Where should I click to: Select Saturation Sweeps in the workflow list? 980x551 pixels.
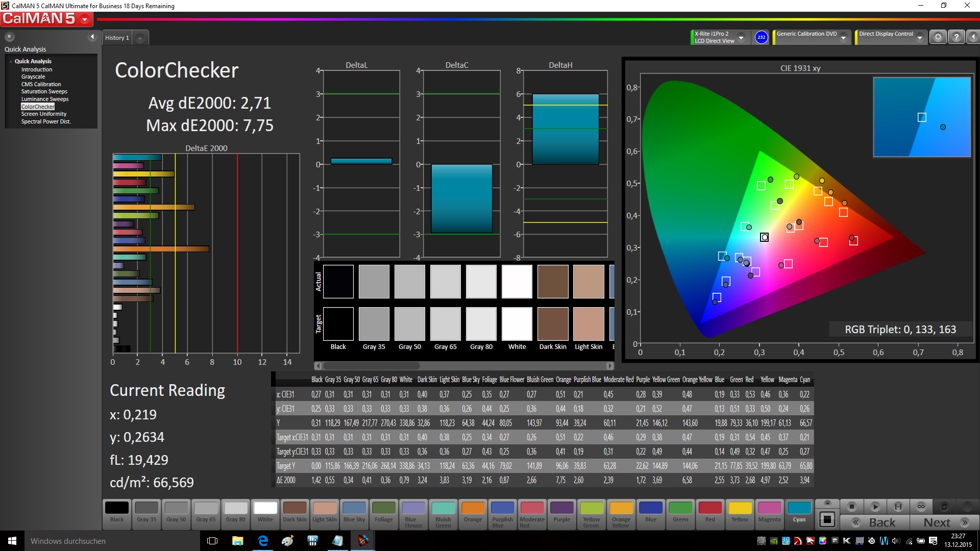[x=44, y=91]
